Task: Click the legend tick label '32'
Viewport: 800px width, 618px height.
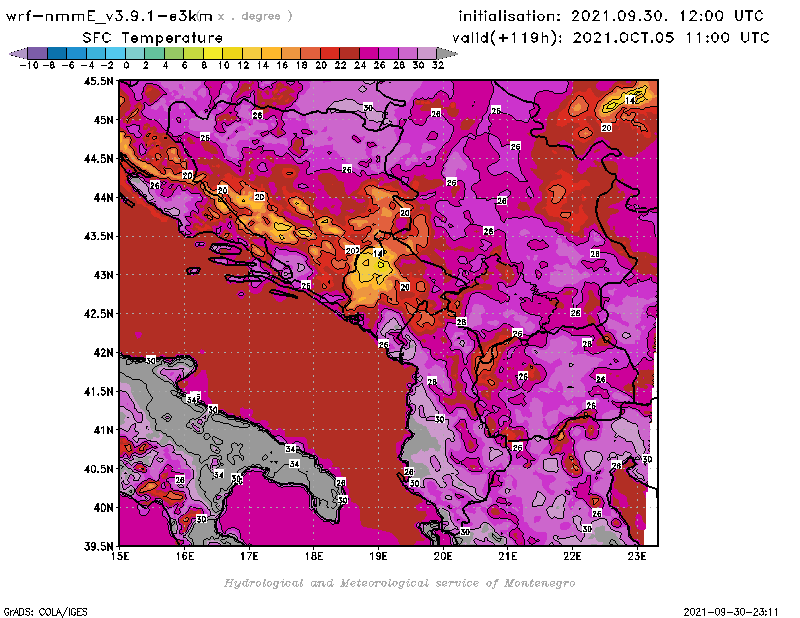Action: click(x=438, y=65)
